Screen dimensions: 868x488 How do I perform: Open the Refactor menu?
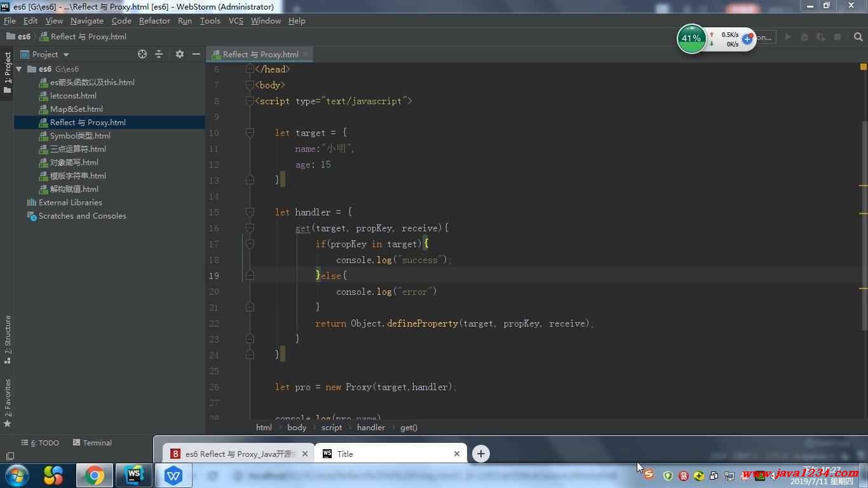154,21
